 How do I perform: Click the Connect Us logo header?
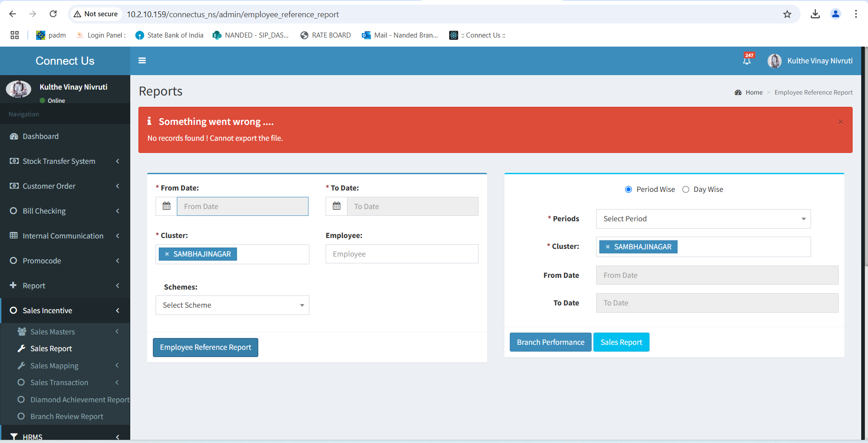point(65,61)
